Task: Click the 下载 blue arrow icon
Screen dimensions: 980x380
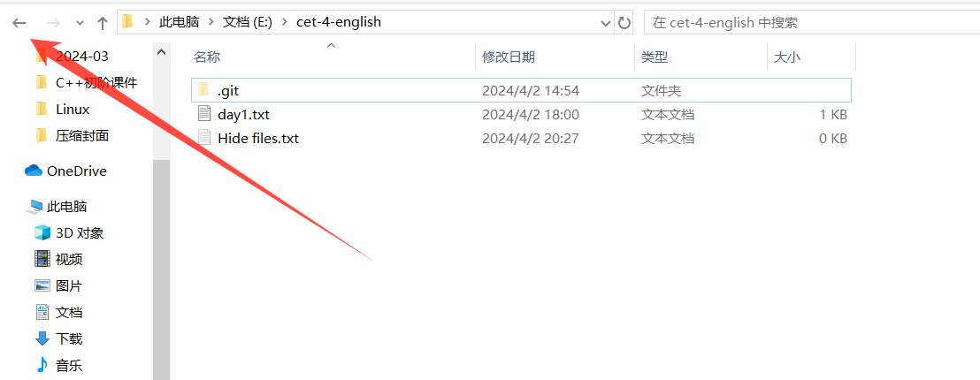Action: [x=42, y=338]
